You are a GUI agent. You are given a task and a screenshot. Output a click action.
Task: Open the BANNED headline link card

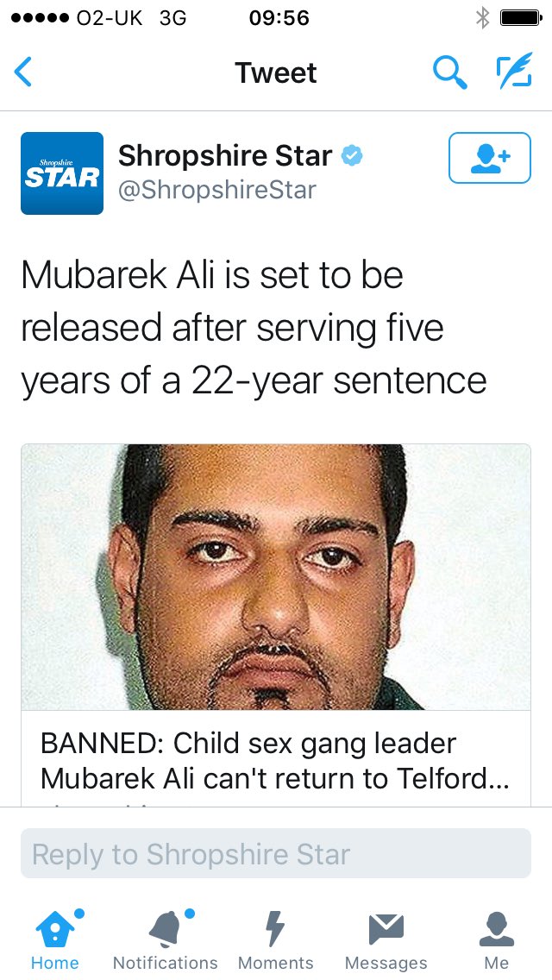[276, 759]
